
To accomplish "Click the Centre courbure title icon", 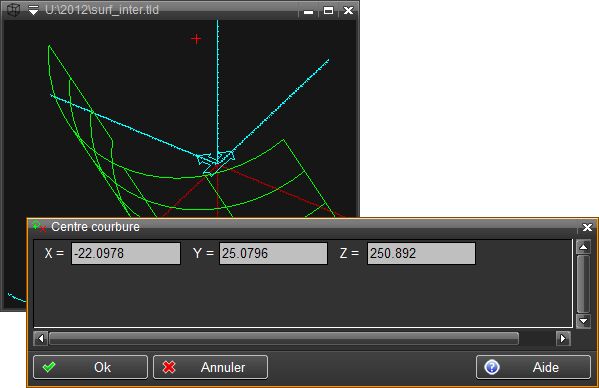I will point(39,227).
